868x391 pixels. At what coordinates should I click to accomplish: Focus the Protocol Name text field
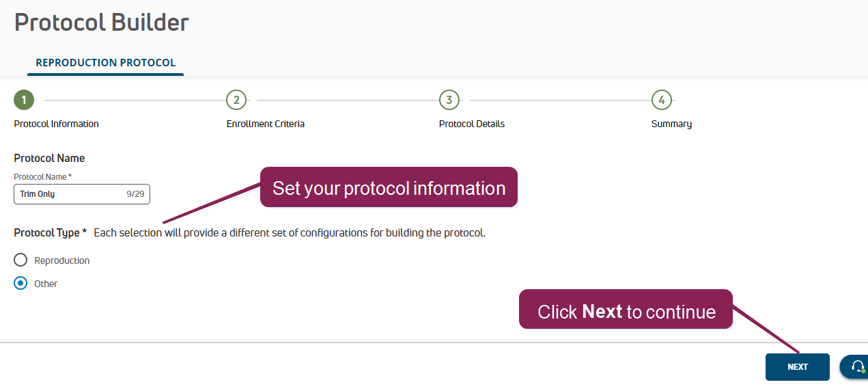coord(68,194)
